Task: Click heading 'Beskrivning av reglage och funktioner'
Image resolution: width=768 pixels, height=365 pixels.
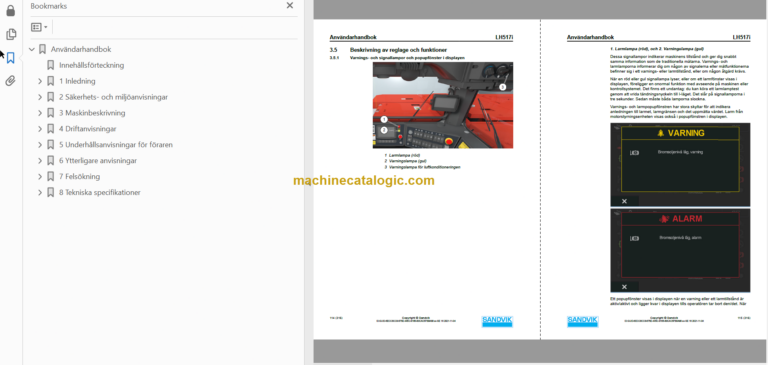Action: (398, 50)
